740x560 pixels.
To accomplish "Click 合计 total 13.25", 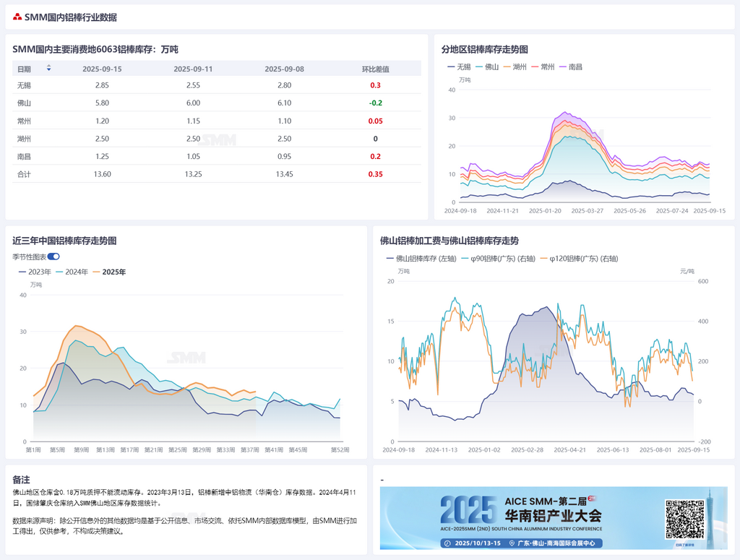I will pyautogui.click(x=193, y=174).
